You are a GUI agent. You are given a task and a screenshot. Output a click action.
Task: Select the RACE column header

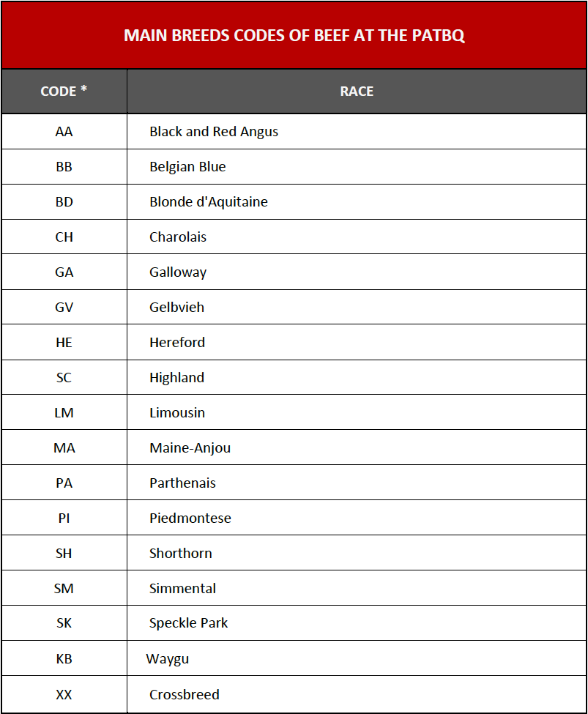click(357, 91)
